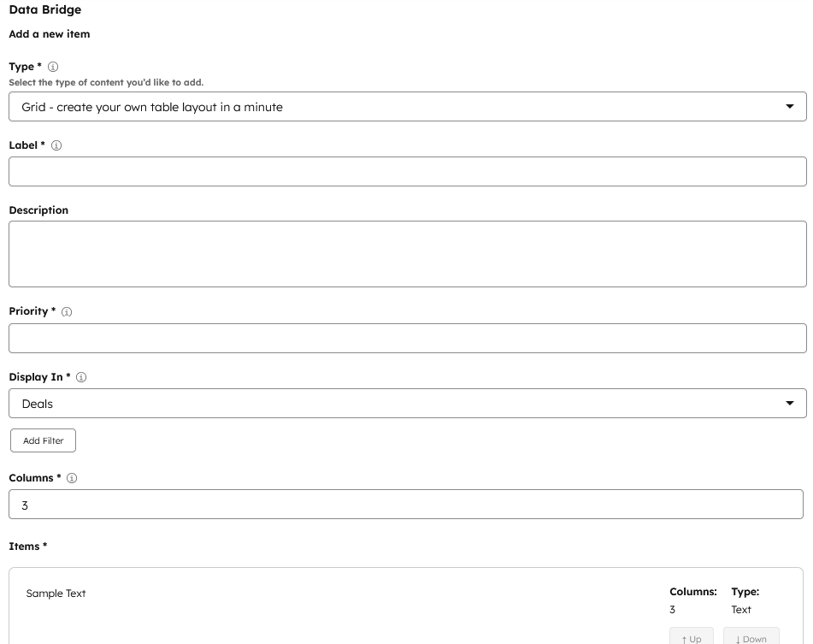Click the Columns: 3 value in item card
The image size is (813, 644).
[x=672, y=610]
